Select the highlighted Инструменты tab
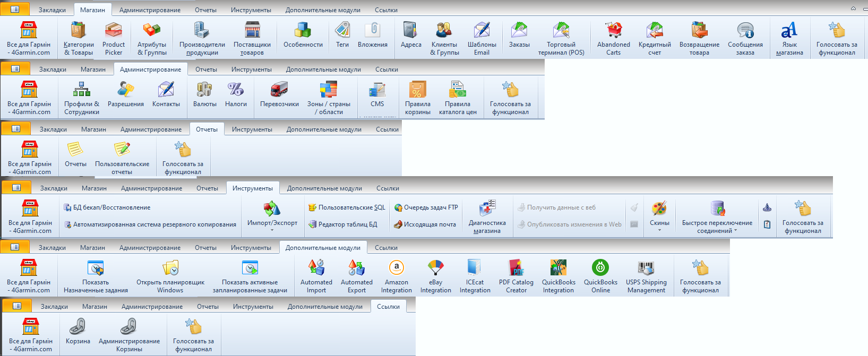This screenshot has width=868, height=356. pyautogui.click(x=253, y=188)
